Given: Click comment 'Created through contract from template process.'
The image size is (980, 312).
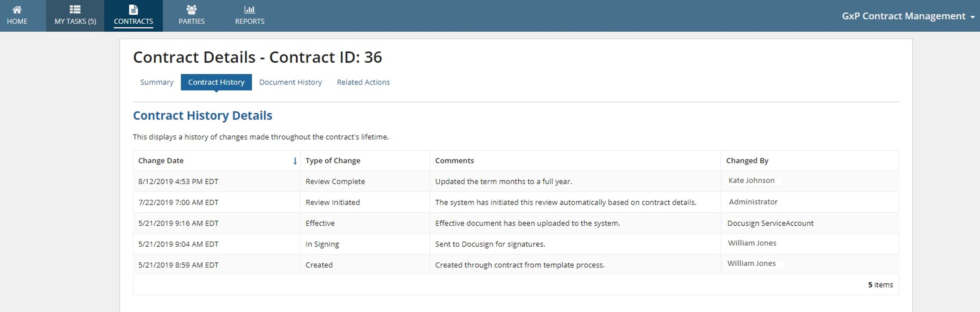Looking at the screenshot, I should point(520,265).
